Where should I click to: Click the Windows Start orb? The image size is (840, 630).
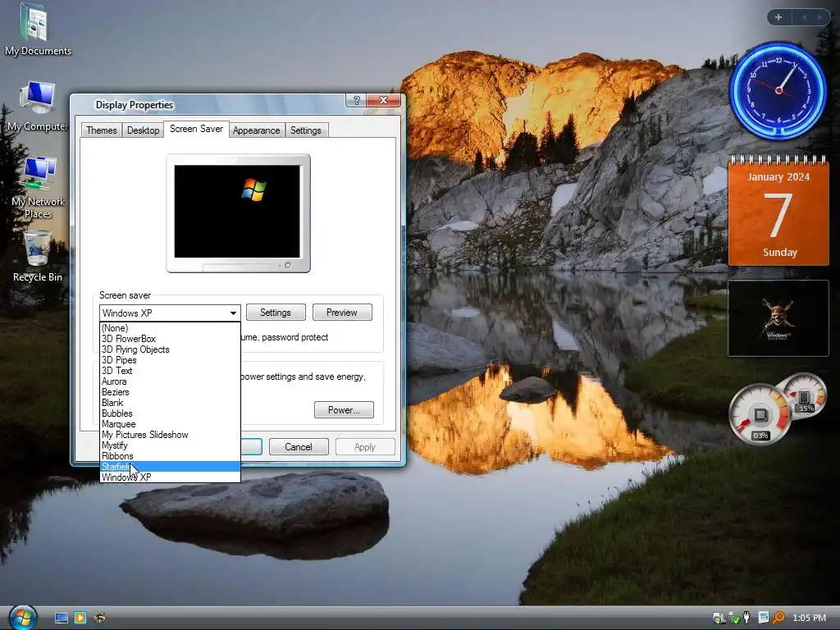click(22, 617)
